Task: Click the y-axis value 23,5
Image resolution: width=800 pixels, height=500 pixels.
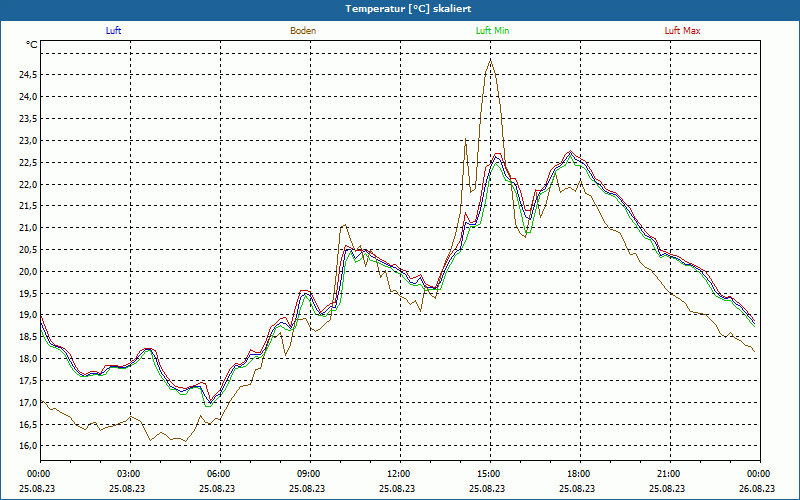Action: point(28,119)
